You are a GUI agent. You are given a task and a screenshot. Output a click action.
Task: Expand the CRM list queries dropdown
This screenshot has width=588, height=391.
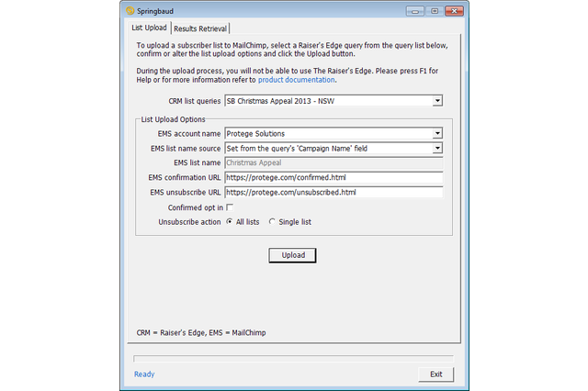[x=437, y=100]
